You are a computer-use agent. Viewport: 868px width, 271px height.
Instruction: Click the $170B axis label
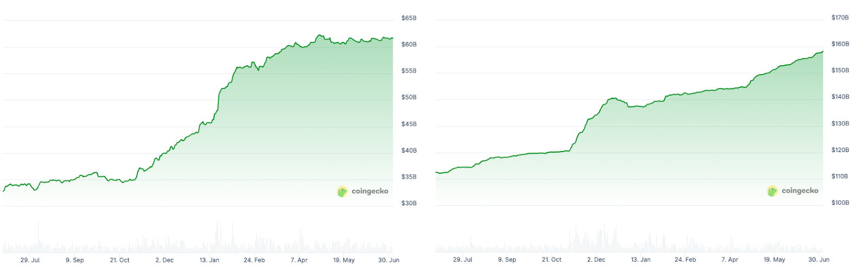point(840,17)
